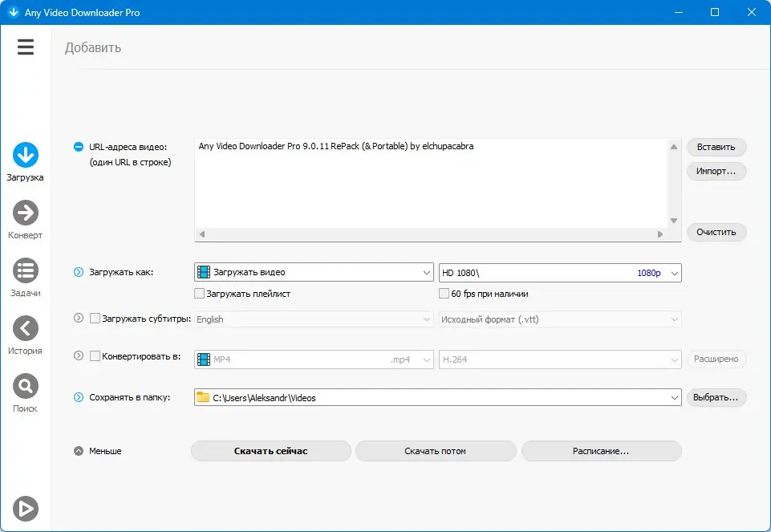Click the Скачать потом button
Screen dimensions: 771x532
tap(435, 451)
